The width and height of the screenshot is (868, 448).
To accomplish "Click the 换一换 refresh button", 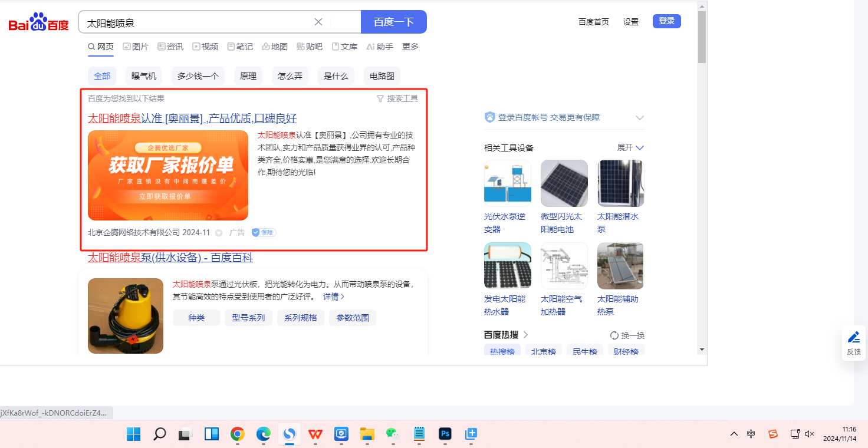I will (627, 335).
